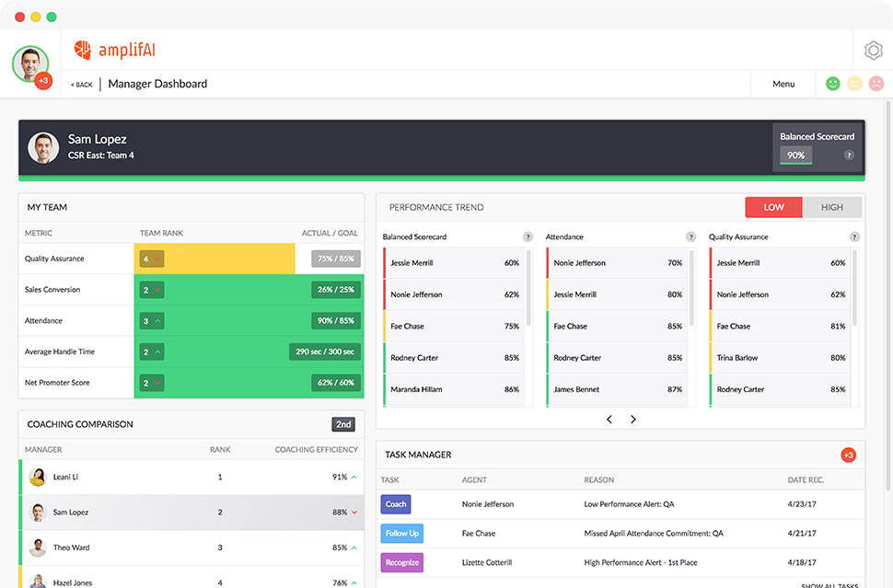
Task: Click the green happy face icon
Action: [832, 84]
